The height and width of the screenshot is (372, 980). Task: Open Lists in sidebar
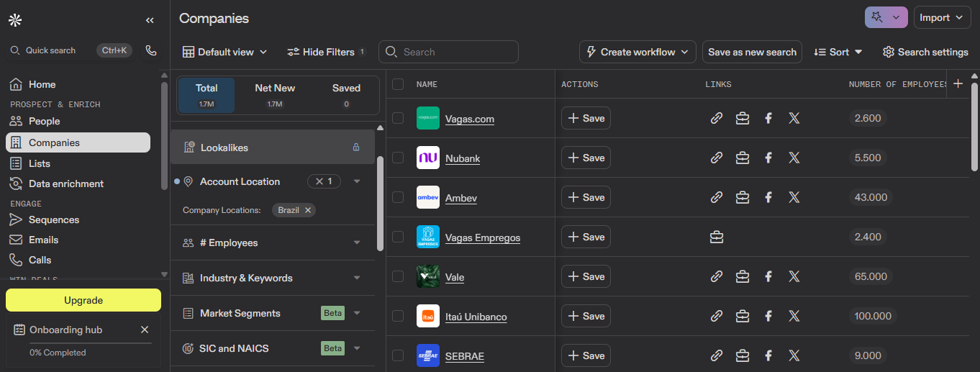tap(78, 163)
